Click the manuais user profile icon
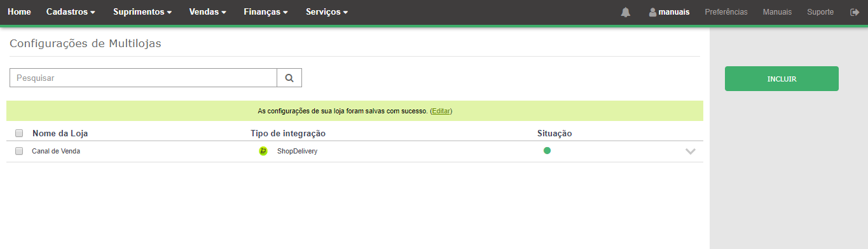 pos(652,12)
